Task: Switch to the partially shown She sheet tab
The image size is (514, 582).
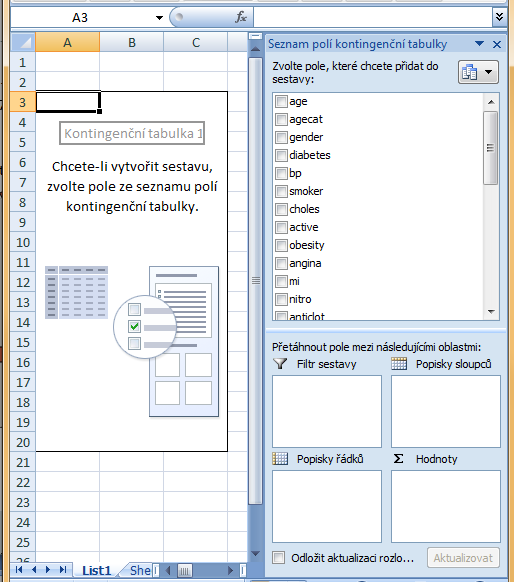Action: click(140, 570)
